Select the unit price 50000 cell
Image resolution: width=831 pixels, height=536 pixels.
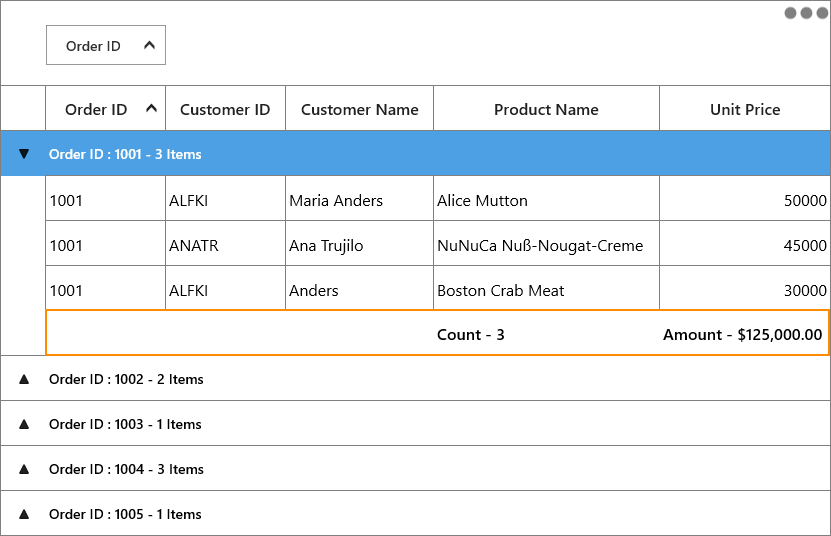pyautogui.click(x=745, y=199)
